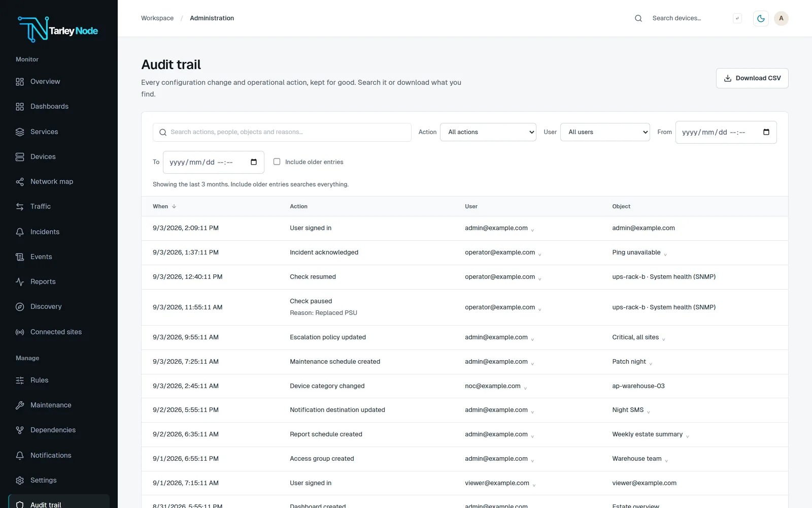Open the Notifications menu item
The width and height of the screenshot is (812, 508).
click(59, 455)
